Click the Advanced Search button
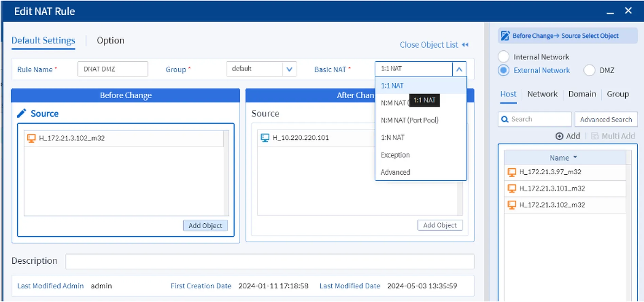The width and height of the screenshot is (644, 302). click(x=606, y=119)
